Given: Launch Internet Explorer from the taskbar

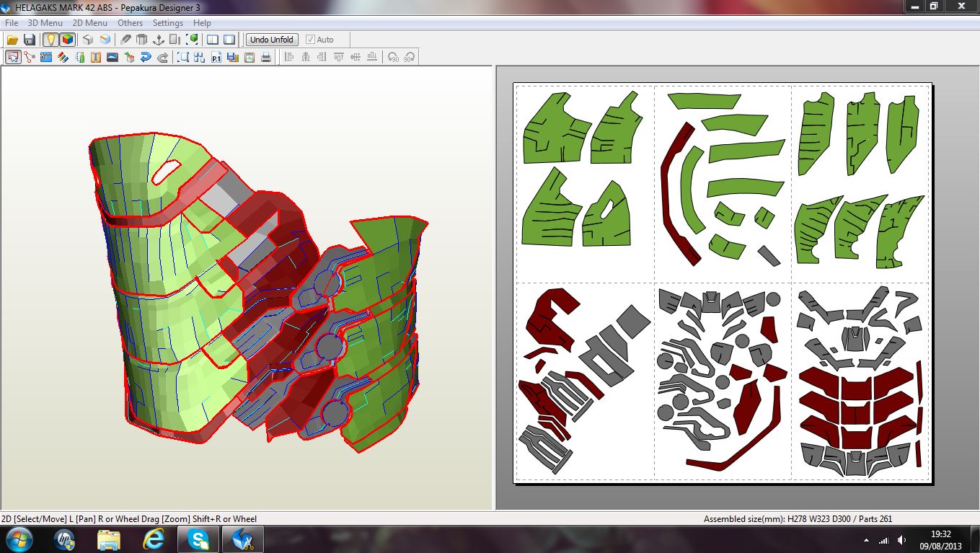Looking at the screenshot, I should point(154,539).
